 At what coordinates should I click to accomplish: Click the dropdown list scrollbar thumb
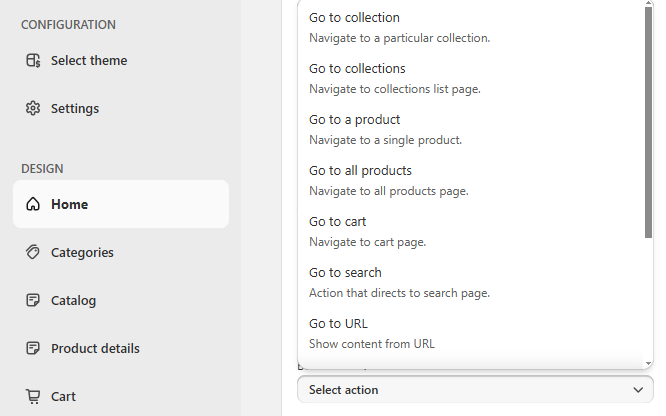648,122
